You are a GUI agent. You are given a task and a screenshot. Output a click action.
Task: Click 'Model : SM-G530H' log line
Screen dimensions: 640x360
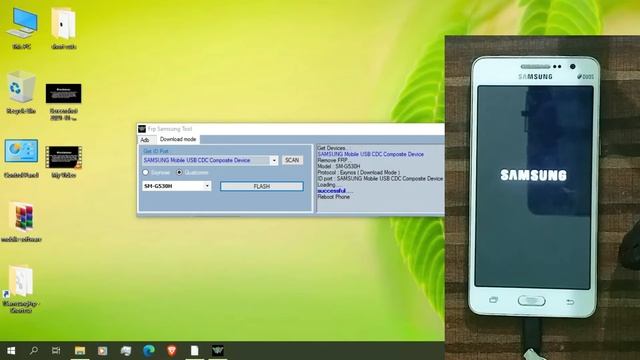(339, 167)
